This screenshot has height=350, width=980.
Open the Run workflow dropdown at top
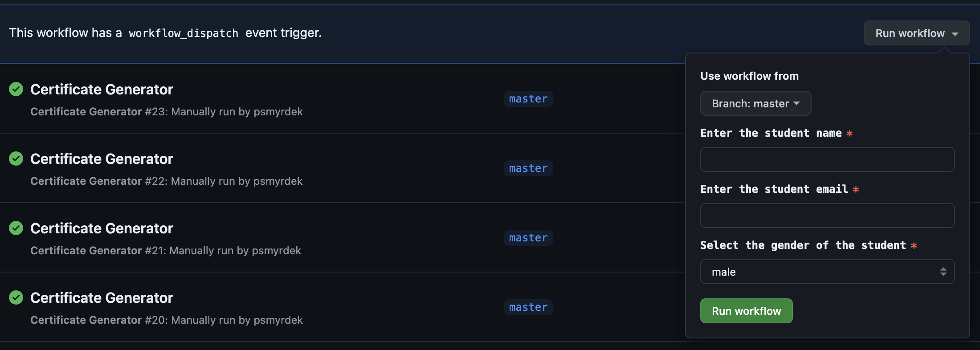click(x=916, y=33)
